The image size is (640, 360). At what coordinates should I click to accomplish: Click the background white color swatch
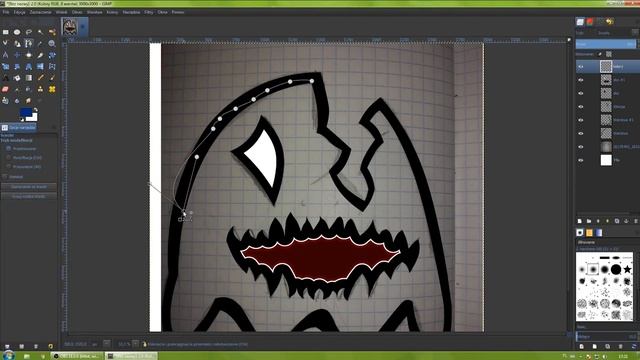(x=33, y=118)
